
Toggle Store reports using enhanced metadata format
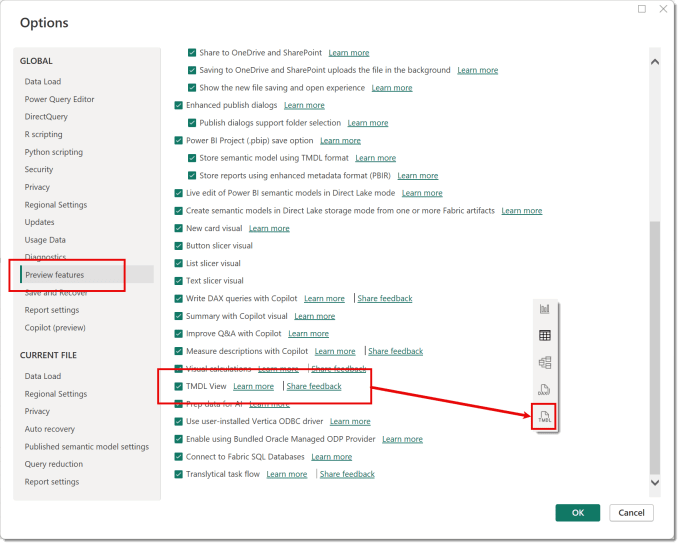193,176
